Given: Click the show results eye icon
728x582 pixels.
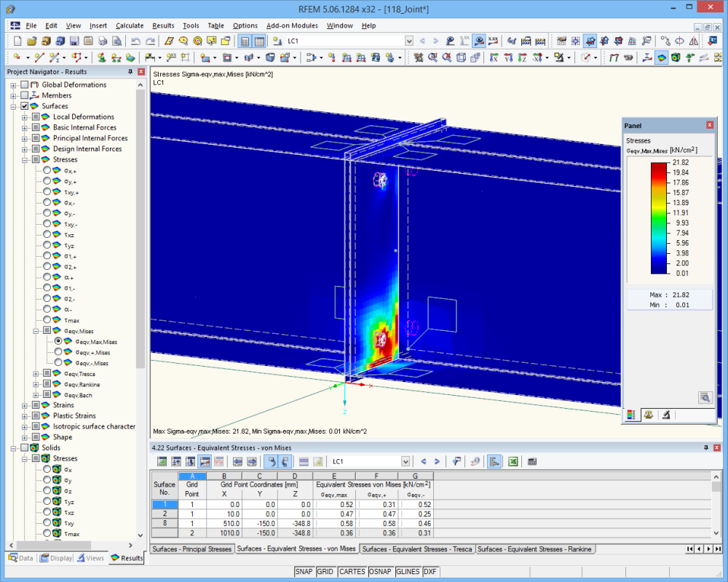Looking at the screenshot, I should click(479, 41).
